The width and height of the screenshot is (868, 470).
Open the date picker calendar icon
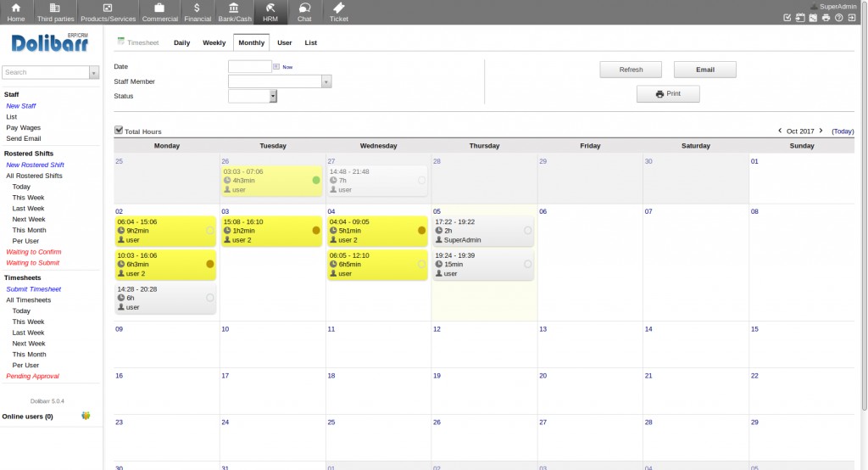coord(276,66)
